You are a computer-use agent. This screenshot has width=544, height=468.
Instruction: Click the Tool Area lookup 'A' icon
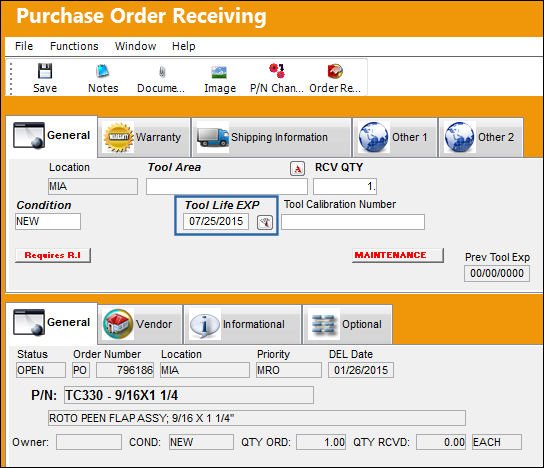[297, 169]
